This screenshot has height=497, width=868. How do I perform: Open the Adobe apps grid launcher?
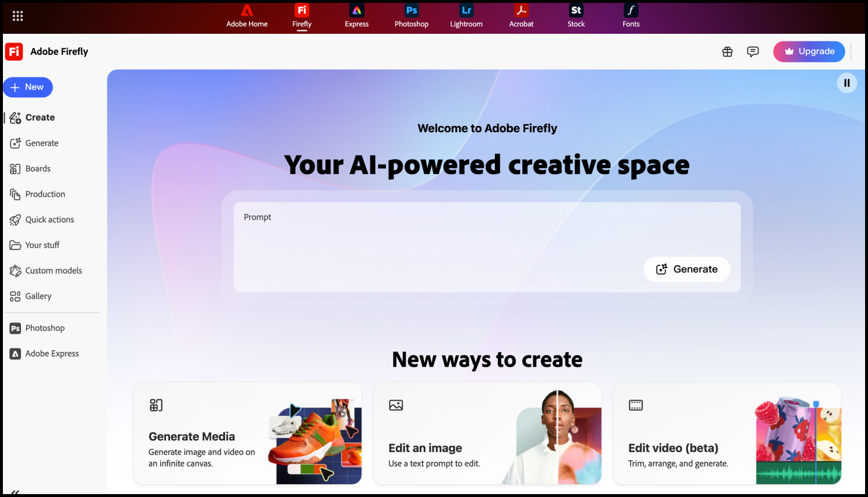[x=17, y=16]
